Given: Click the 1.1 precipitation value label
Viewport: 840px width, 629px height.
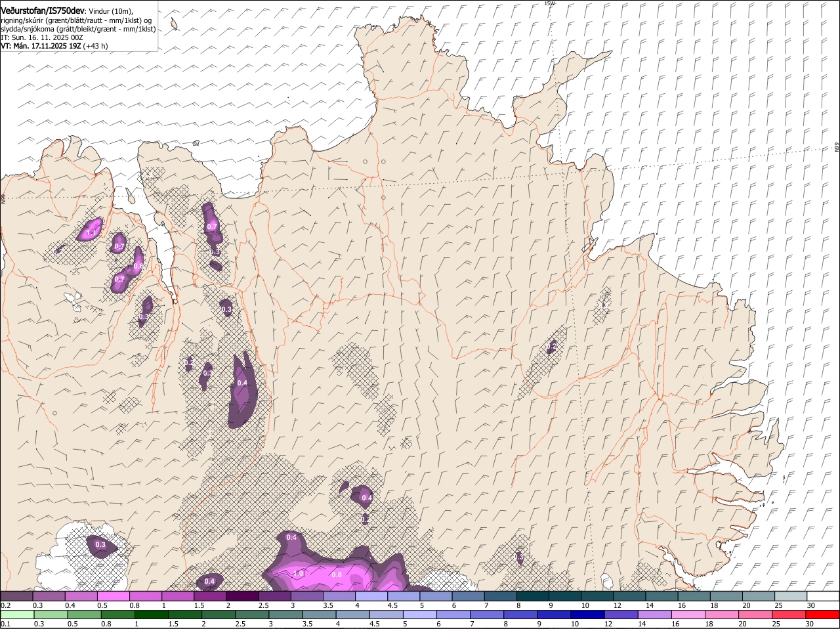Looking at the screenshot, I should click(92, 233).
